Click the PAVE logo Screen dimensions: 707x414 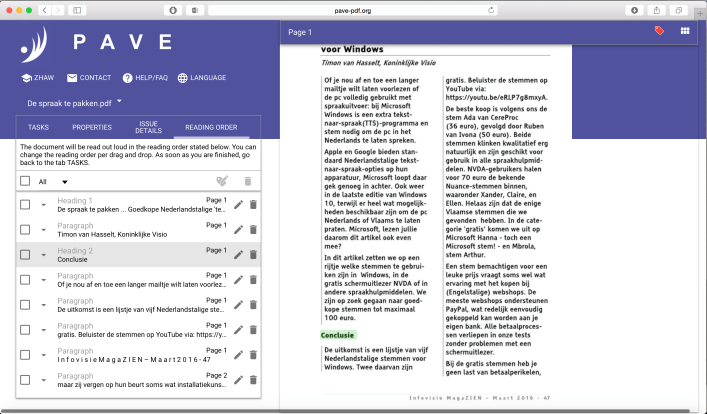tap(96, 43)
